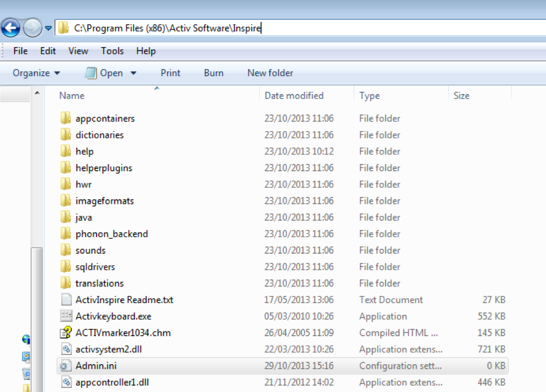The width and height of the screenshot is (546, 392).
Task: Expand the Open button dropdown arrow
Action: 133,73
